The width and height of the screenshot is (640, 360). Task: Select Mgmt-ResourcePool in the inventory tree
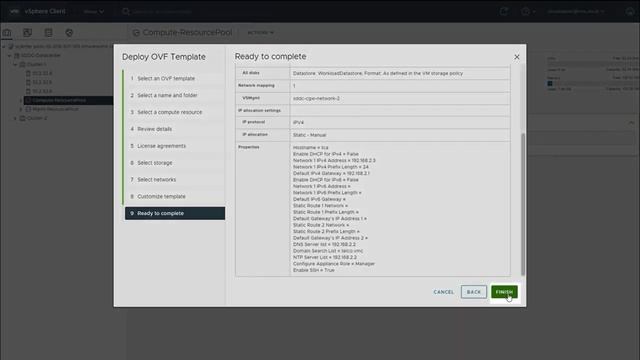coord(55,109)
